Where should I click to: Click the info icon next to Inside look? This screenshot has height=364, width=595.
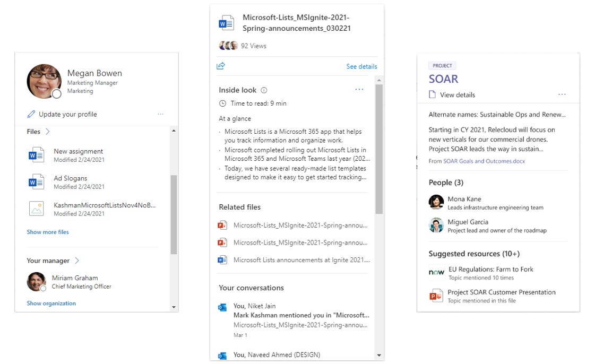pos(264,90)
